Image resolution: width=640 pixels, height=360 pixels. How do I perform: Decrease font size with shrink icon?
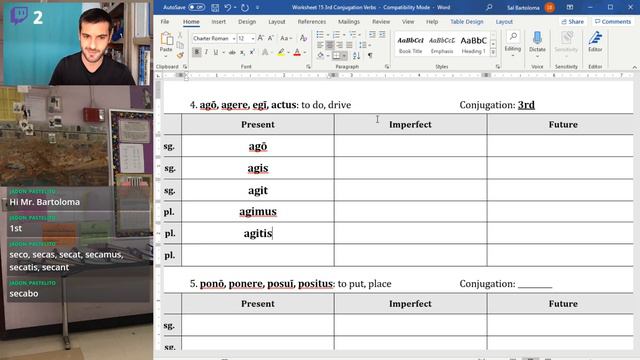pyautogui.click(x=271, y=38)
